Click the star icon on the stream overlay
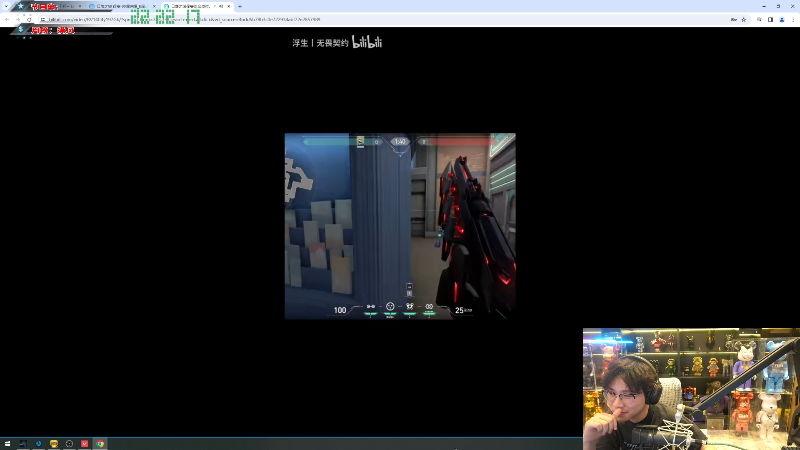The width and height of the screenshot is (800, 450). [20, 6]
